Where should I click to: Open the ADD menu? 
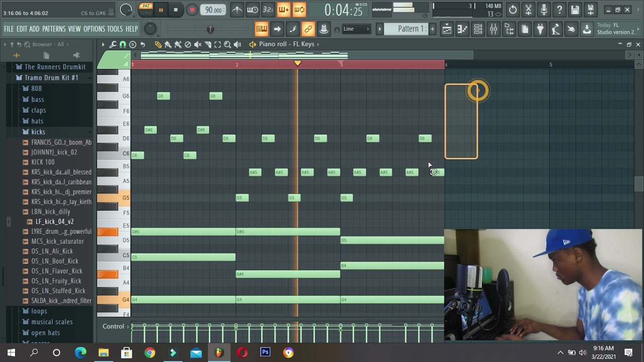(x=34, y=29)
